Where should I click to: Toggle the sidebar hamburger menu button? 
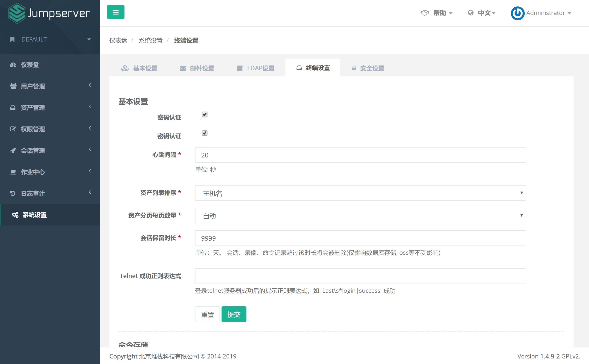[115, 12]
